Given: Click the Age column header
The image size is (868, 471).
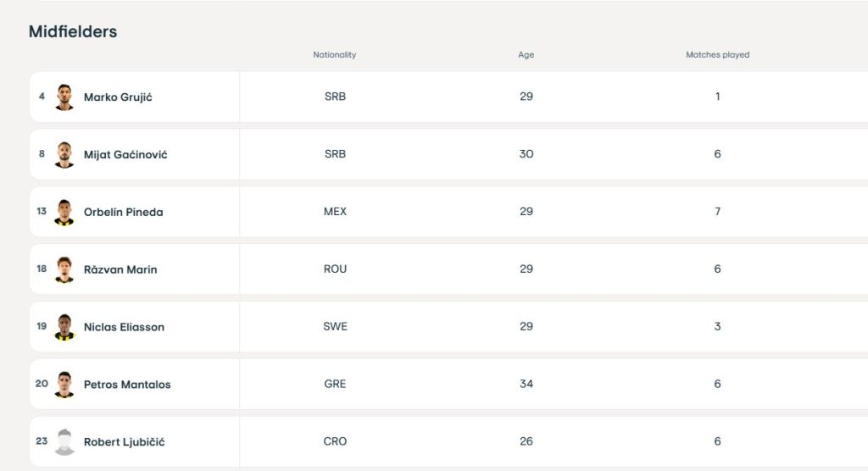Looking at the screenshot, I should click(x=526, y=55).
